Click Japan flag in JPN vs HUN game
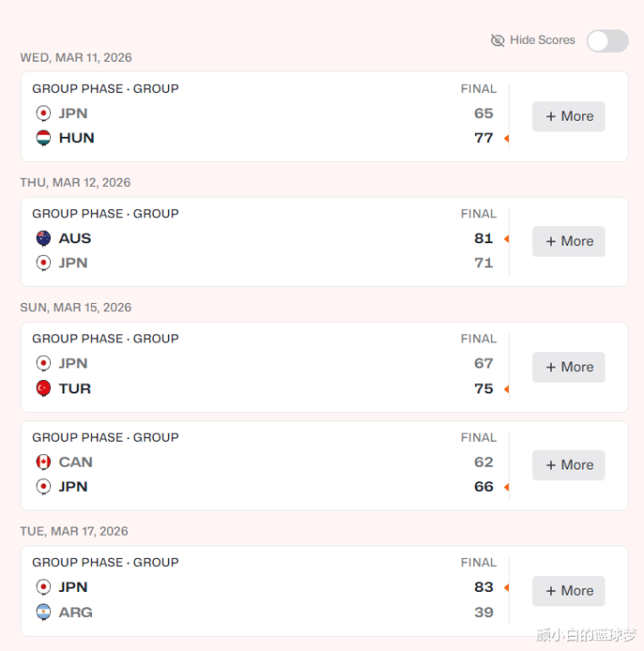Image resolution: width=644 pixels, height=651 pixels. coord(43,114)
